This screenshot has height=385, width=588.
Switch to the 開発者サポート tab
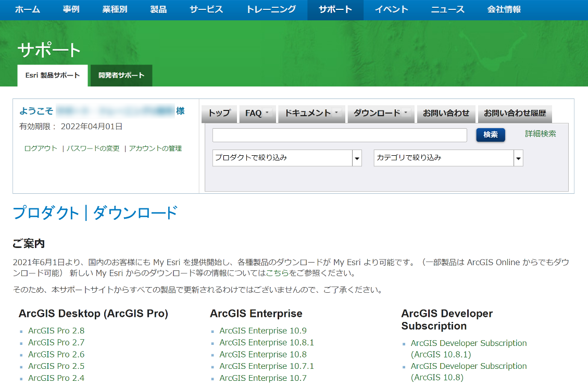click(121, 76)
